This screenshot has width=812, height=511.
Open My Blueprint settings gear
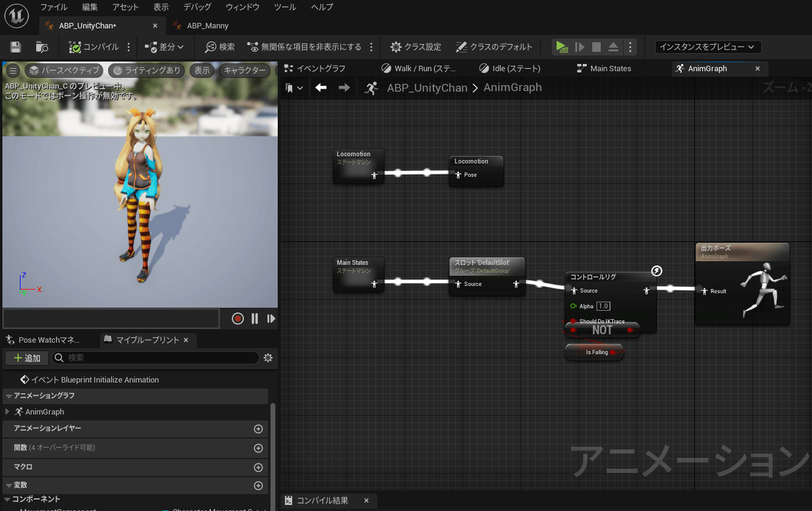(x=269, y=358)
